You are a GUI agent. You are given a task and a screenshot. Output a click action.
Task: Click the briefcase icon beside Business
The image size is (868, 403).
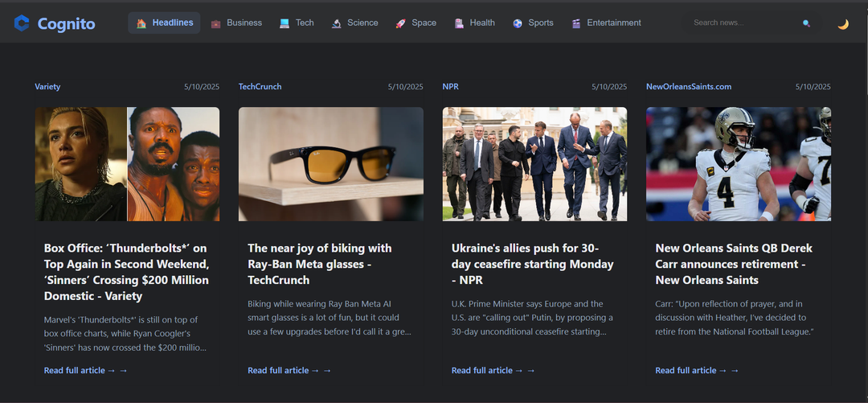click(x=216, y=23)
